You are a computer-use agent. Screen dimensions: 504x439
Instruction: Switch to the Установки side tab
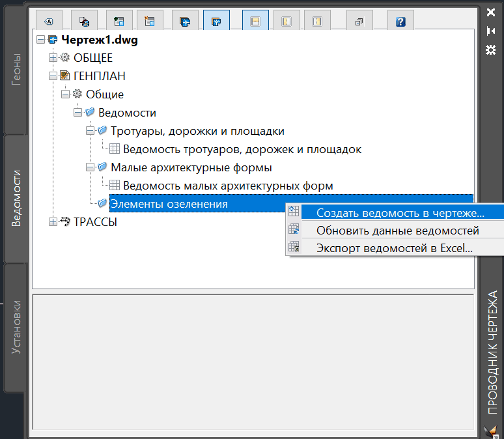click(x=16, y=328)
